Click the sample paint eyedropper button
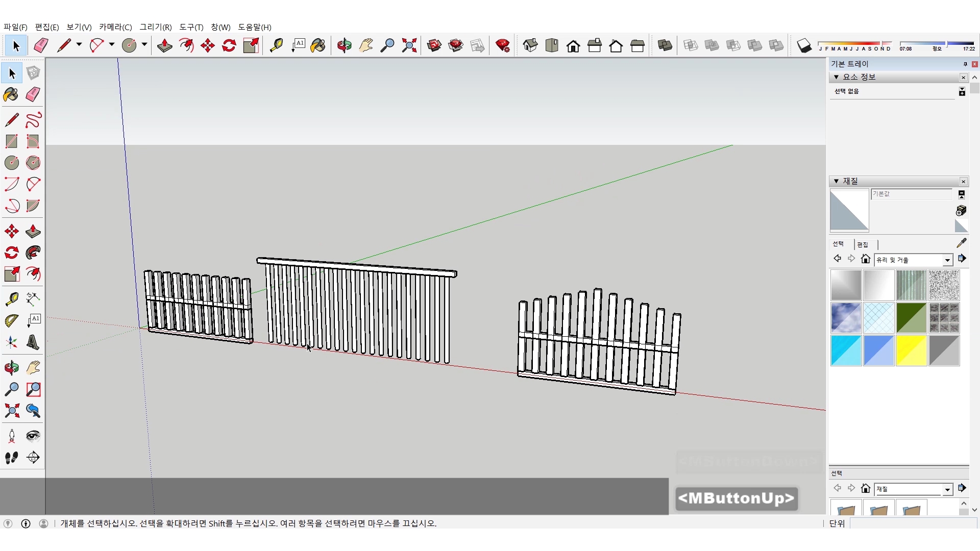The image size is (980, 551). coord(961,243)
